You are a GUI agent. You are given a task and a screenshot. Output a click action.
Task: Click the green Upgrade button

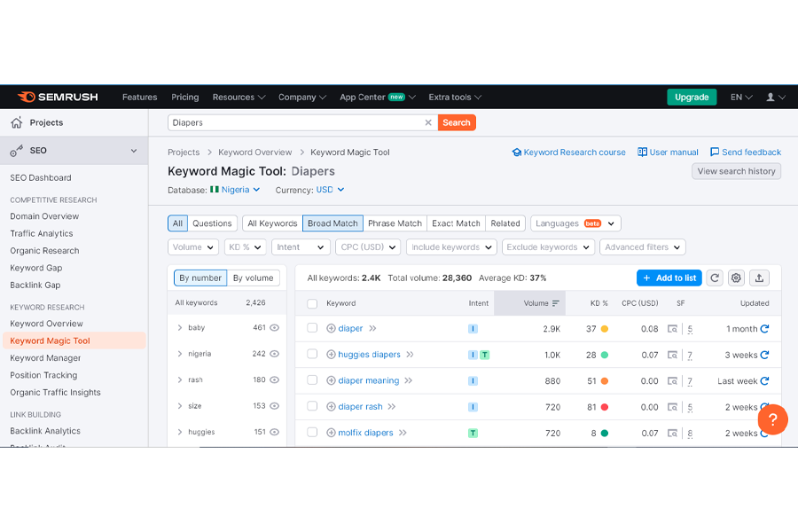[x=692, y=98]
